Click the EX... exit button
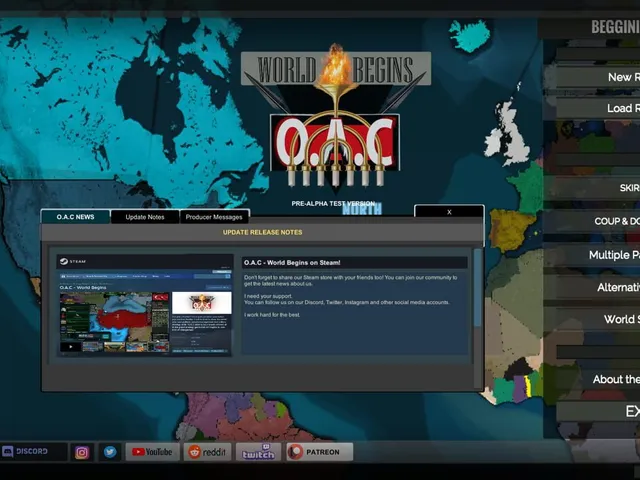Screen dimensions: 640x480 click(x=598, y=411)
